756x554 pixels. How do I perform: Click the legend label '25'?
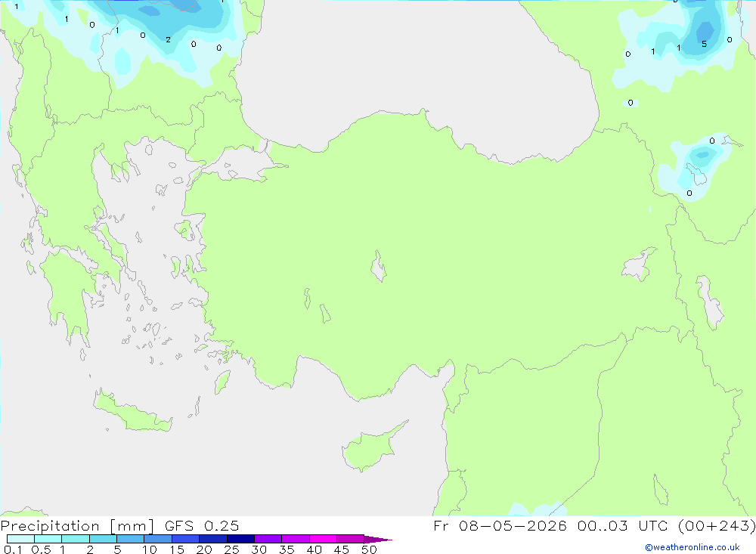point(231,549)
